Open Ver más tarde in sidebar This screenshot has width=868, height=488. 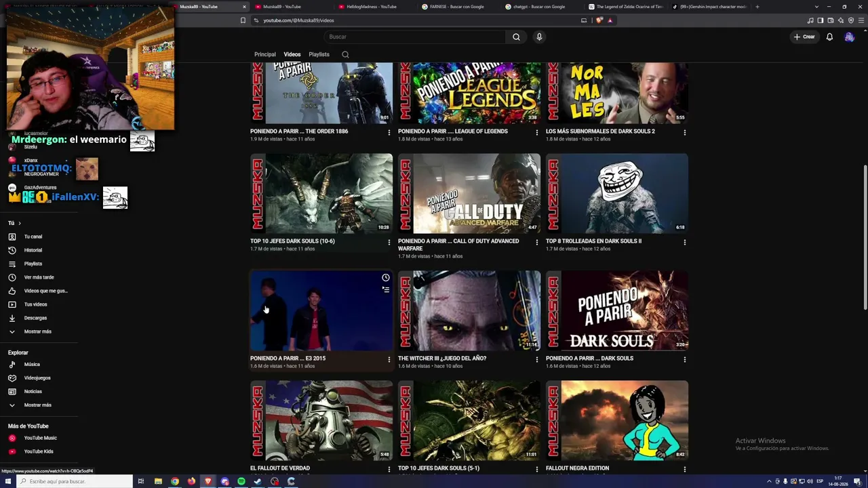coord(39,277)
